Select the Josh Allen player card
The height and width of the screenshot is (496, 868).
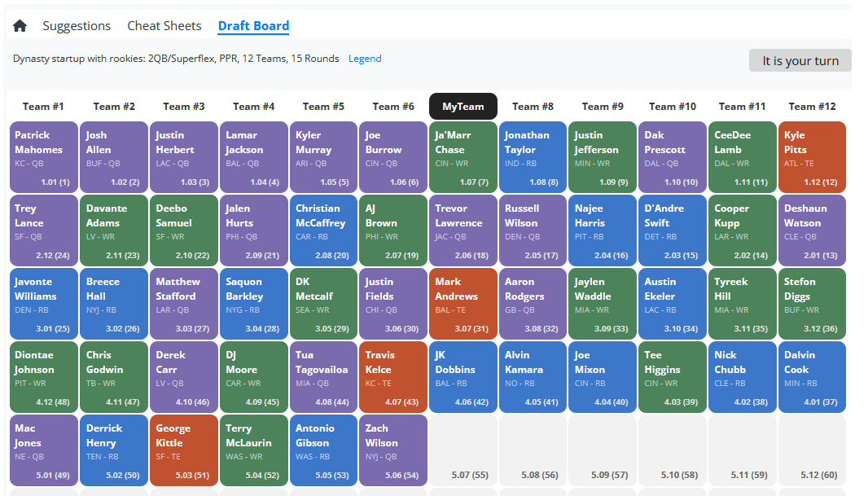[113, 156]
